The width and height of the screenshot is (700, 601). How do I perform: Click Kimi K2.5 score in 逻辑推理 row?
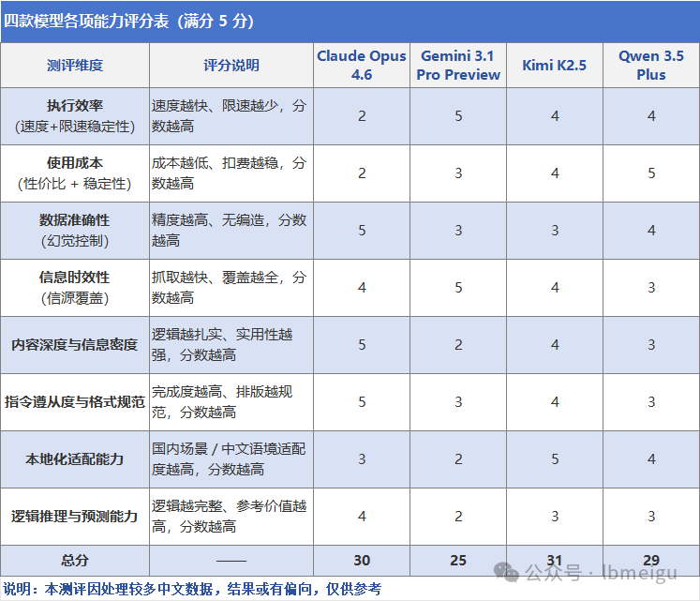[x=555, y=517]
